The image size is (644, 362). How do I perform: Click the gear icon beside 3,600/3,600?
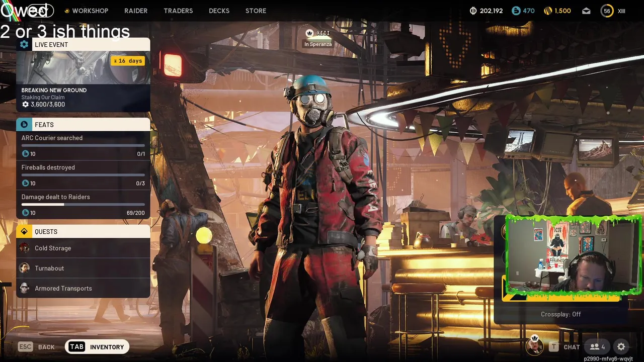tap(25, 105)
